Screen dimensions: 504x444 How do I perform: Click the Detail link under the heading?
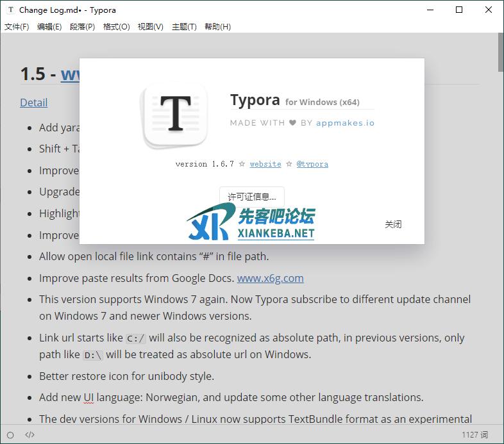(x=33, y=103)
